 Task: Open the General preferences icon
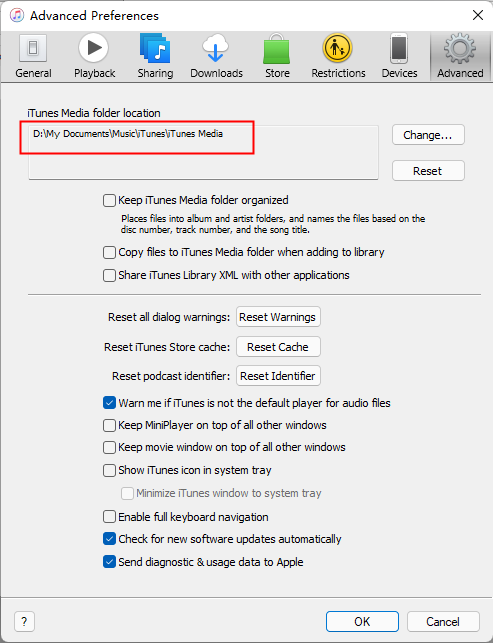(33, 49)
